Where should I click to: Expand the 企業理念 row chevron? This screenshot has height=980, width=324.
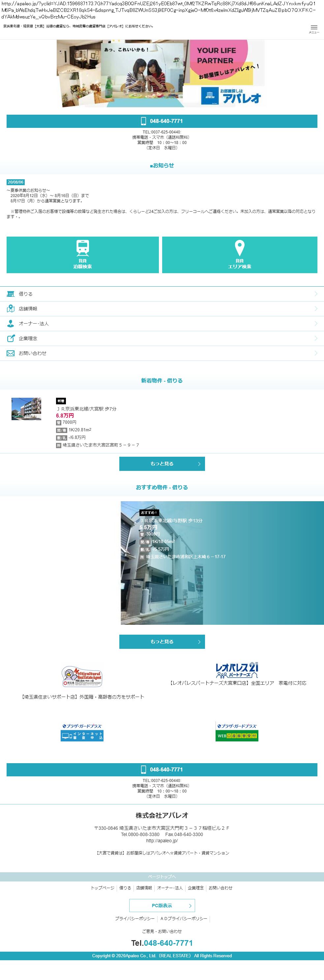[x=316, y=338]
